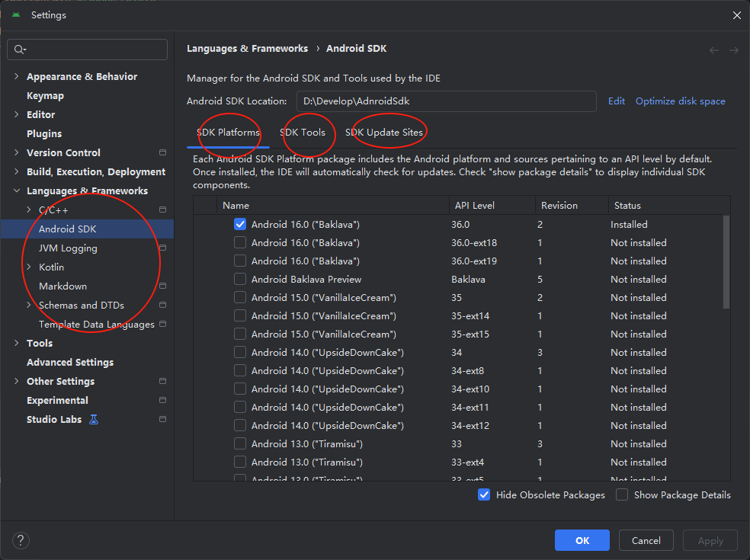Click the search magnifier icon in settings
The image size is (750, 560).
coord(20,50)
